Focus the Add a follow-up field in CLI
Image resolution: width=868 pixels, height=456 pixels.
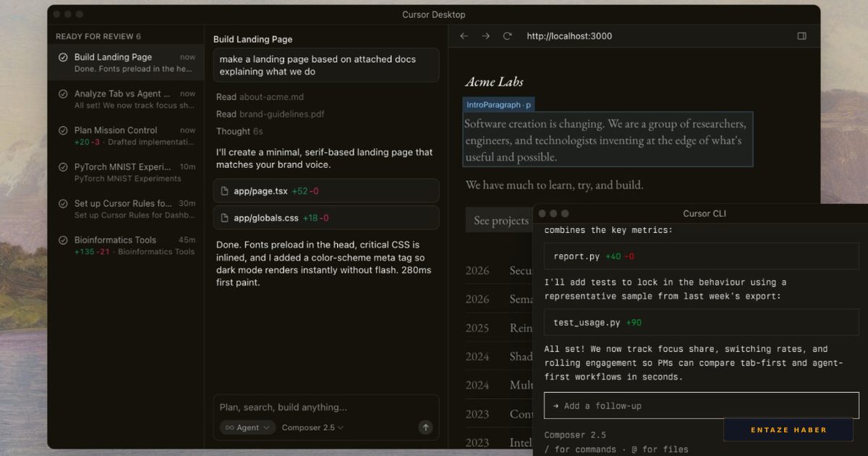coord(701,406)
